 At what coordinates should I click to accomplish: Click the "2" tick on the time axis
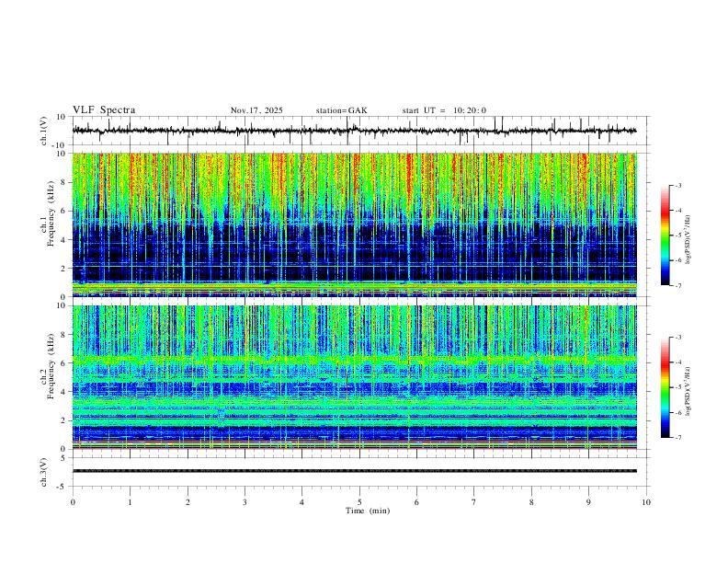coord(188,502)
